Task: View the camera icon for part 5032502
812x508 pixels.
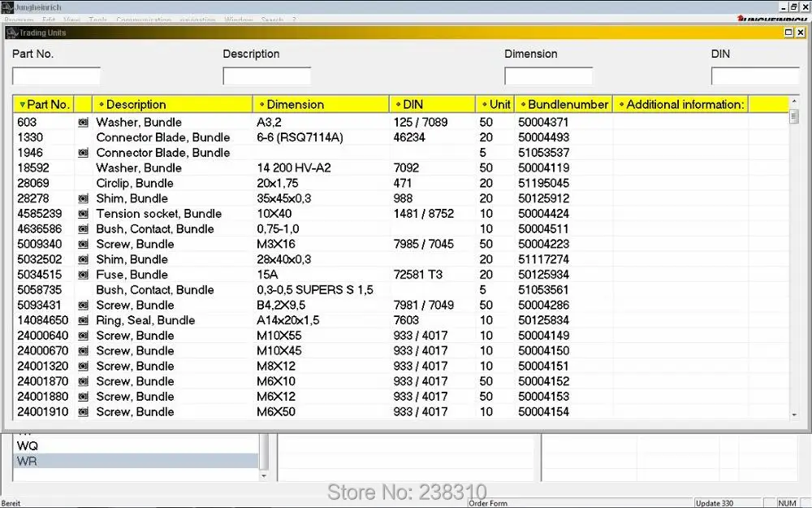Action: pos(83,259)
